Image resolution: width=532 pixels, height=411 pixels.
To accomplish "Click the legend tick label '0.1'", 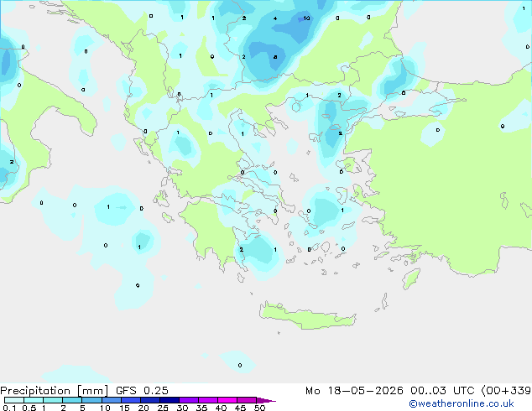I will click(x=9, y=408).
